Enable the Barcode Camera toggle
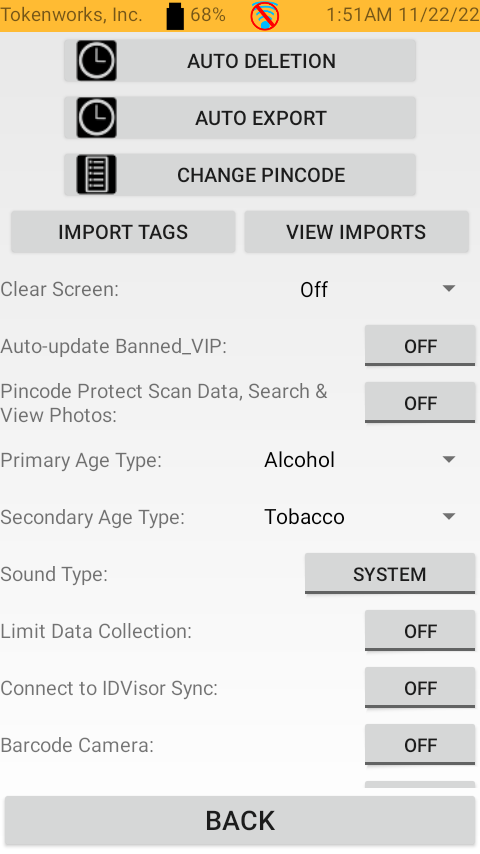This screenshot has width=480, height=854. (x=420, y=745)
